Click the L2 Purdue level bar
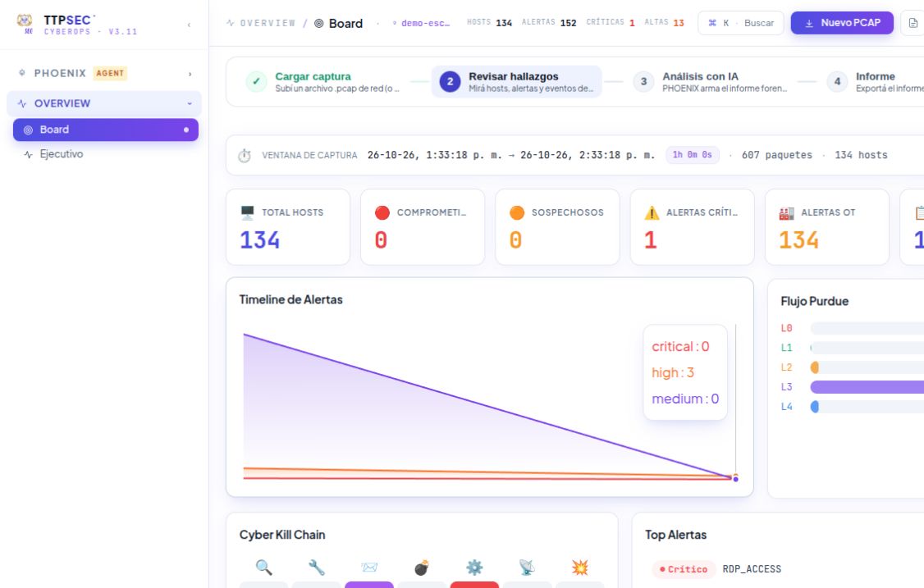 pyautogui.click(x=867, y=367)
